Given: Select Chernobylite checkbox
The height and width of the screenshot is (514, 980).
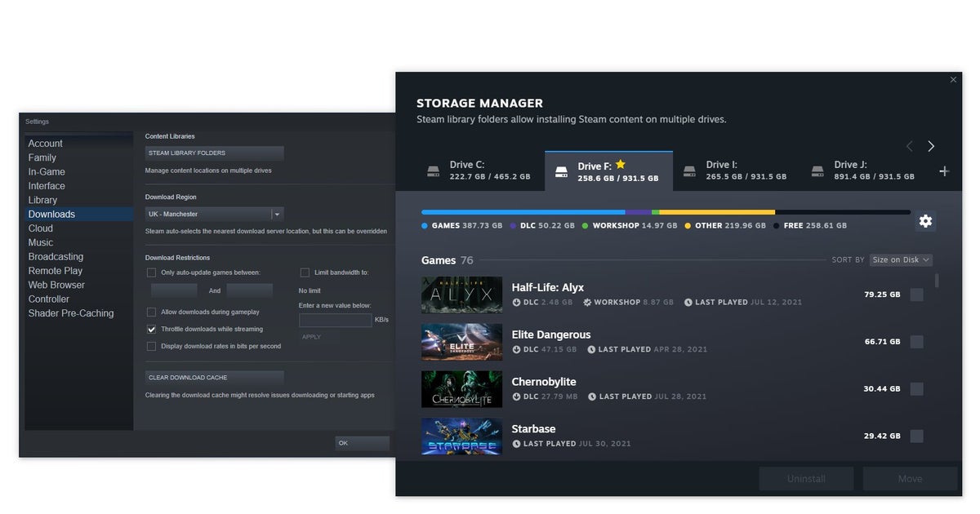Looking at the screenshot, I should tap(917, 389).
